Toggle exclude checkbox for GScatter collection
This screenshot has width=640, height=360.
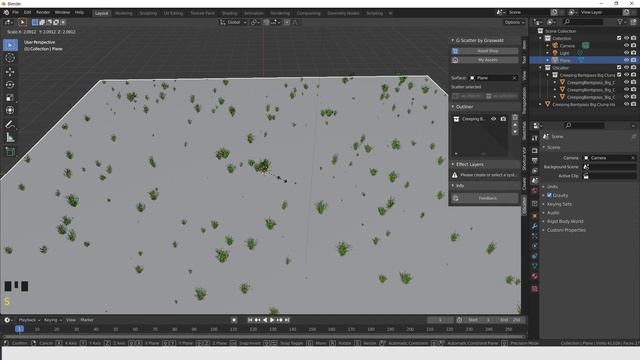tap(619, 68)
